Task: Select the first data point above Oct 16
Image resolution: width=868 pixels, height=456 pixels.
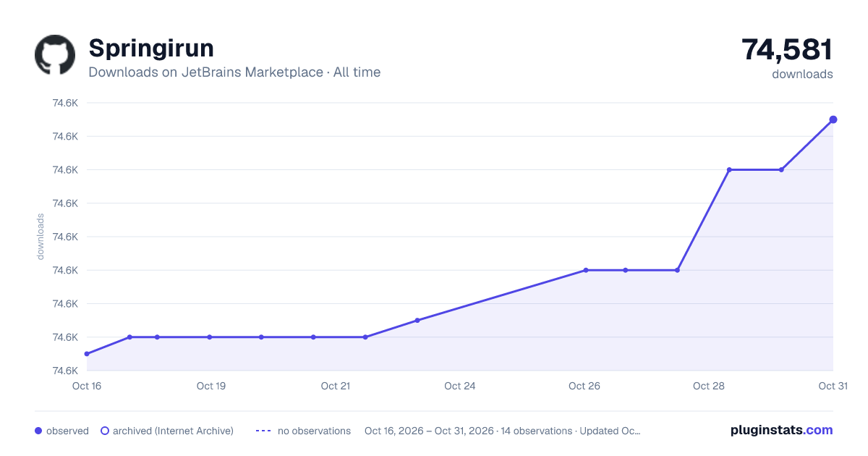Action: tap(87, 354)
